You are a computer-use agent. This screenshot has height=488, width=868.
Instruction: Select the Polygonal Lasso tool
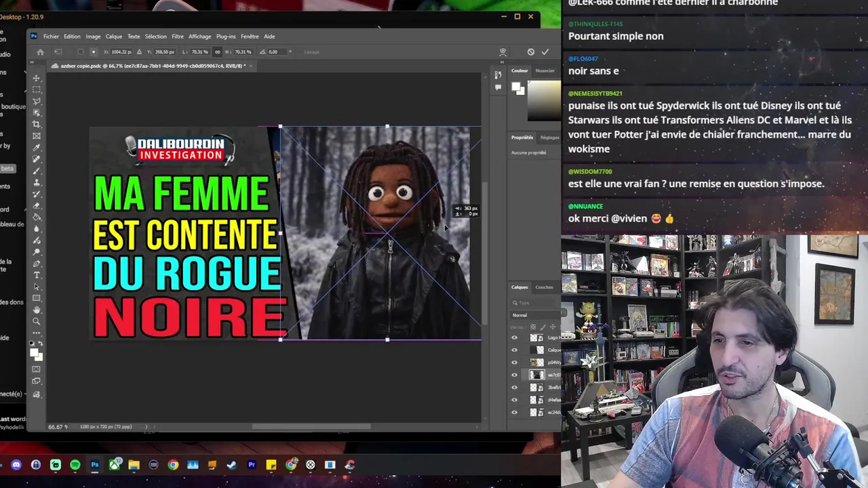(x=37, y=101)
